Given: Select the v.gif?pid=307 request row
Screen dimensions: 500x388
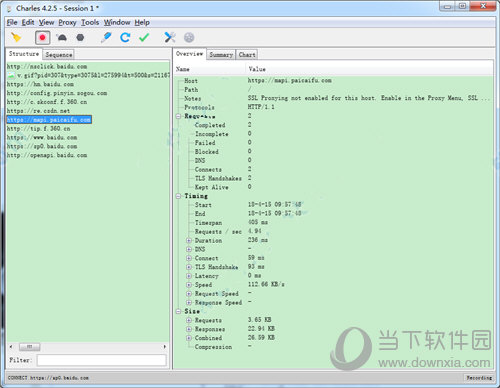Looking at the screenshot, I should tap(89, 75).
